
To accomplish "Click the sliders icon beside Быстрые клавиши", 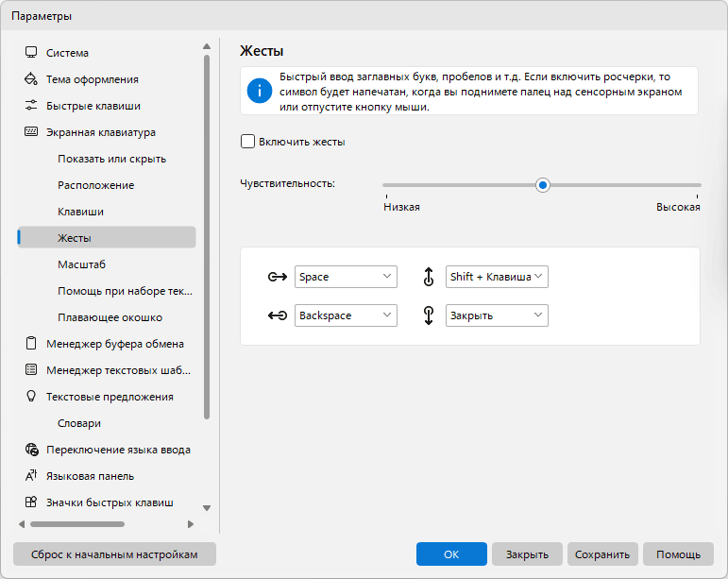I will coord(31,106).
